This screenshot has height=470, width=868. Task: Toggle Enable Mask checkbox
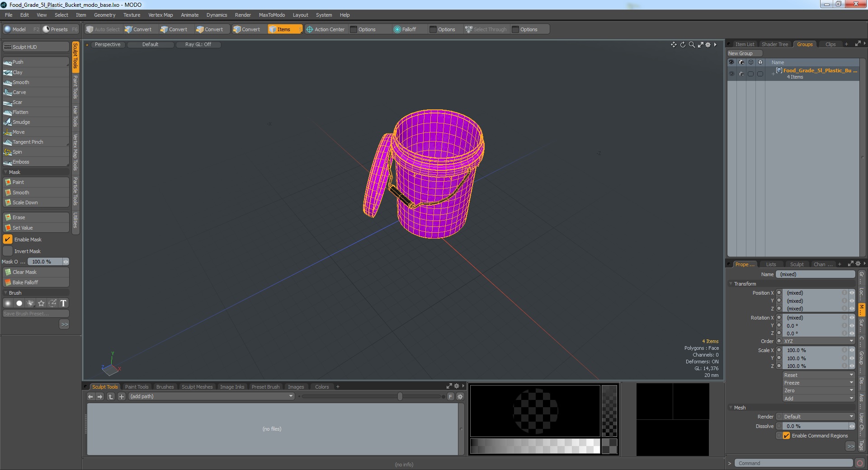tap(8, 240)
